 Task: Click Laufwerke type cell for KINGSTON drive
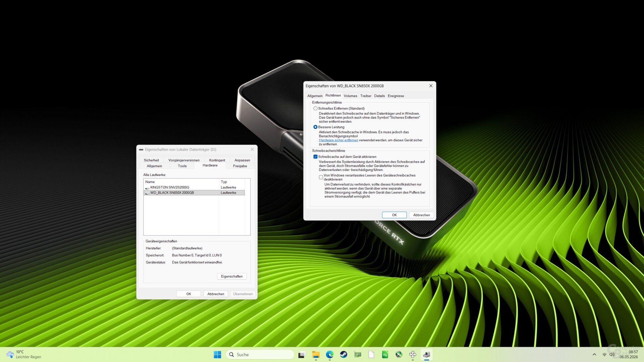(x=228, y=188)
